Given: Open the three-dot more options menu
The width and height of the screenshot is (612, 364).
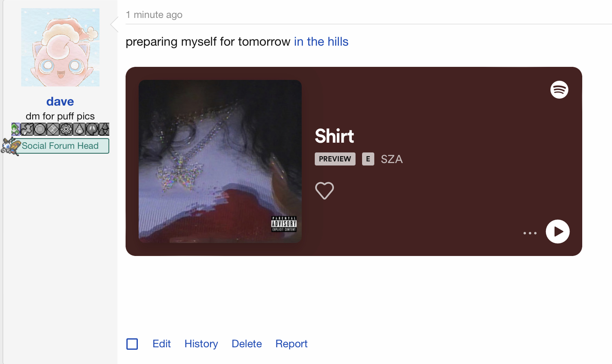Looking at the screenshot, I should tap(530, 233).
